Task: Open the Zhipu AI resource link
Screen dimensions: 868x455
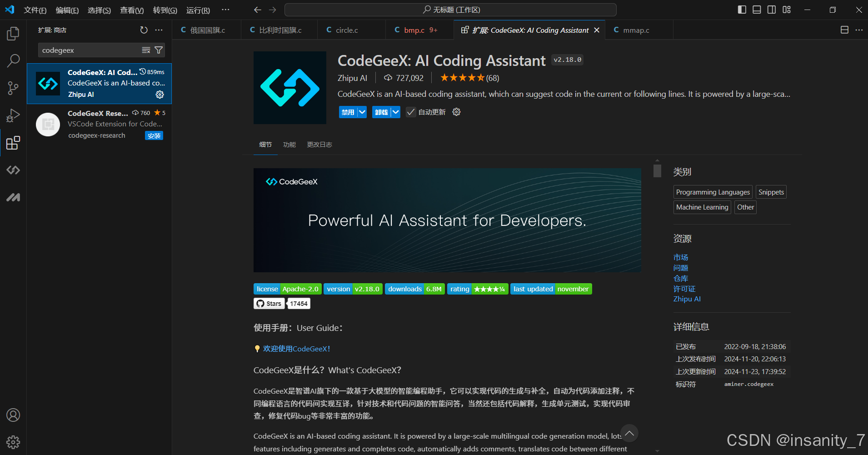Action: 687,299
